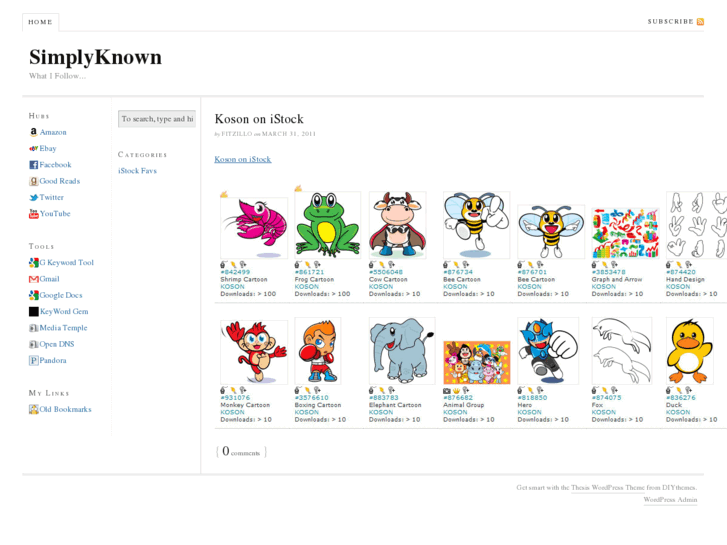The image size is (727, 545).
Task: Open the iStock Favs category
Action: [x=137, y=171]
